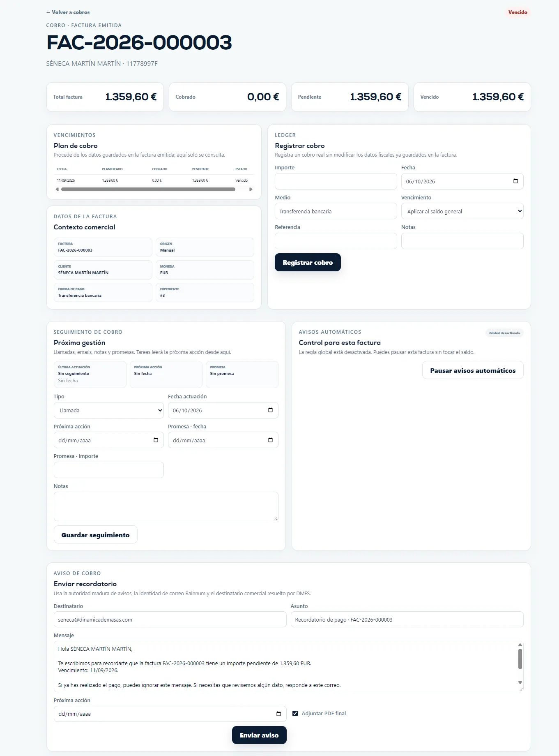The height and width of the screenshot is (756, 559).
Task: Open the Tipo dropdown showing Llamada
Action: [x=108, y=410]
